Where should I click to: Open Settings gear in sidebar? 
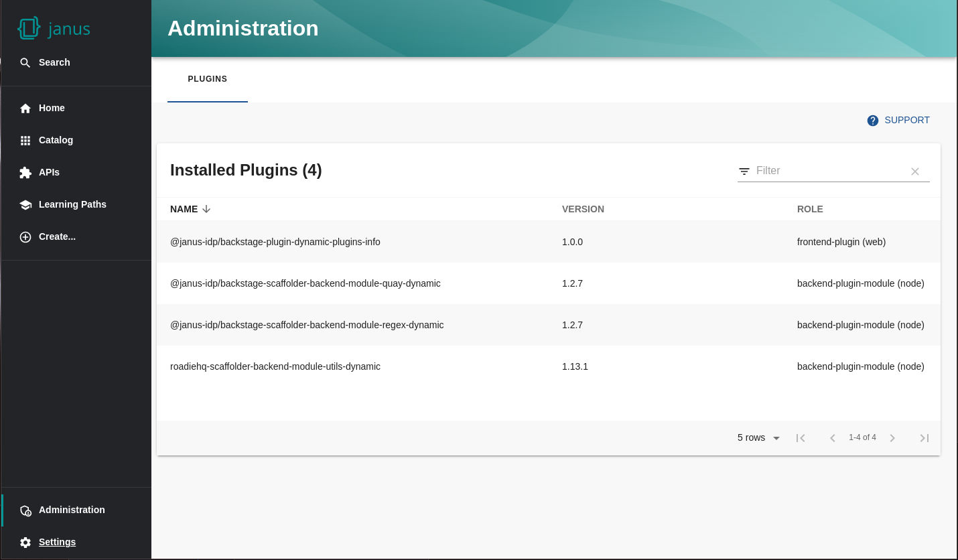(x=25, y=543)
